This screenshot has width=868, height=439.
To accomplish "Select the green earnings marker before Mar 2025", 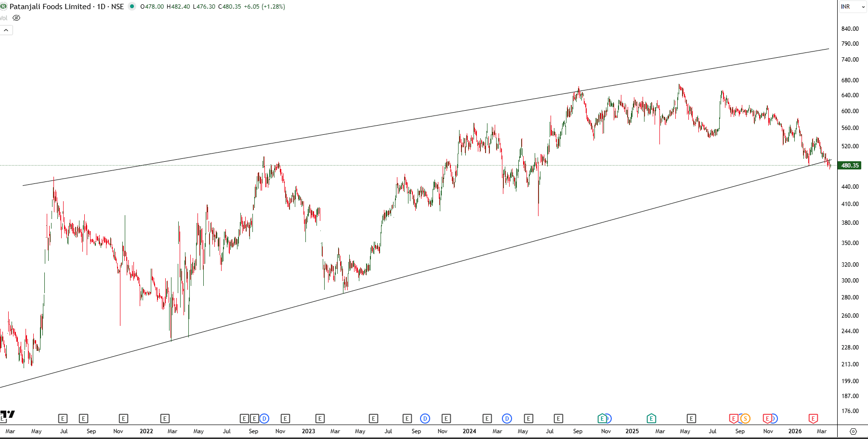I will pyautogui.click(x=651, y=419).
